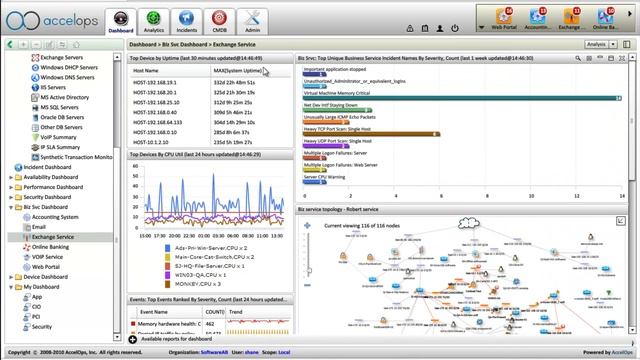
Task: Click the plus button in sidebar toolbar
Action: 24,44
